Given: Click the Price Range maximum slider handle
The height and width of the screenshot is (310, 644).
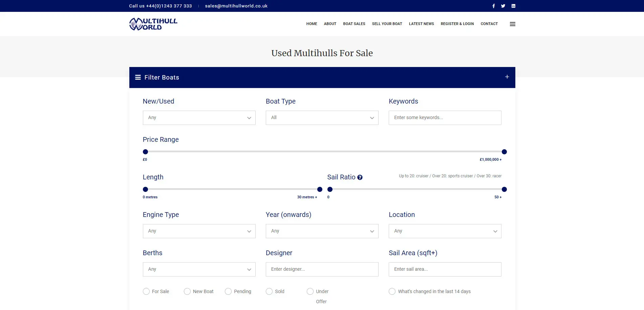Looking at the screenshot, I should 504,152.
